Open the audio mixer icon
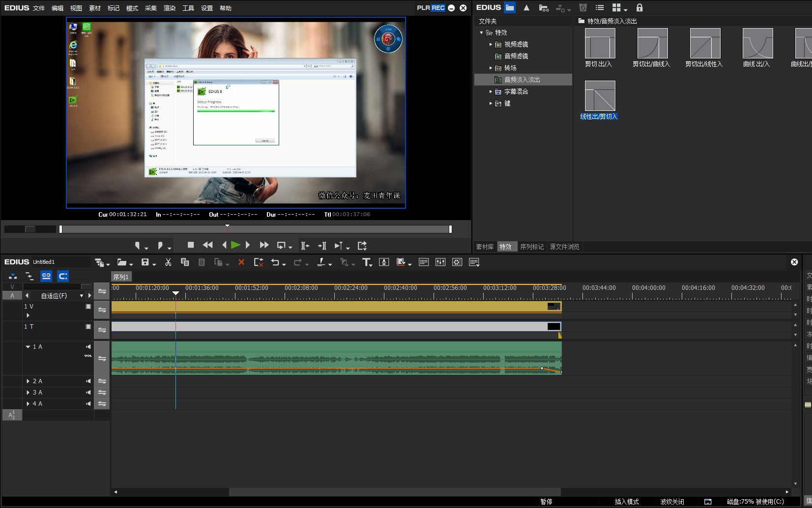812x508 pixels. 440,262
